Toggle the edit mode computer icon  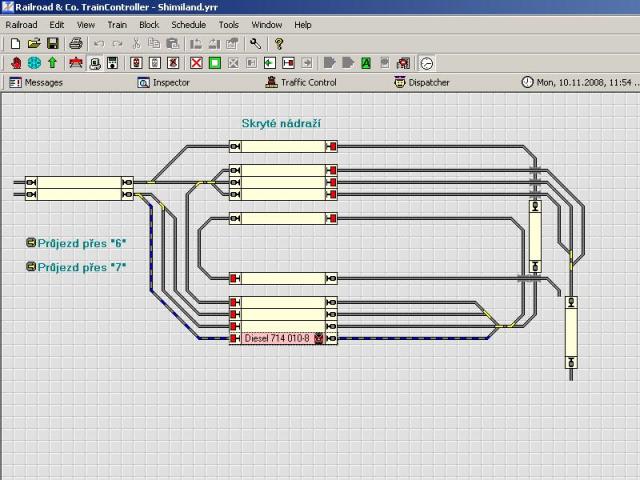[95, 63]
